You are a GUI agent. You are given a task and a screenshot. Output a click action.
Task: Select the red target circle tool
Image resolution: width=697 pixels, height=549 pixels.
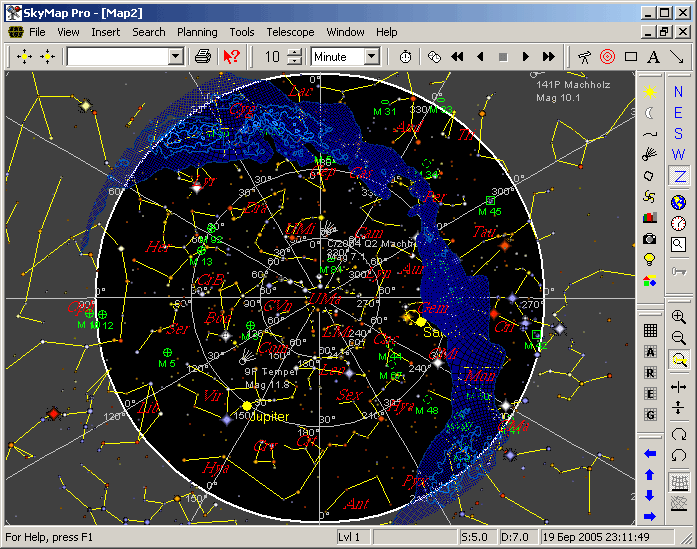coord(607,57)
